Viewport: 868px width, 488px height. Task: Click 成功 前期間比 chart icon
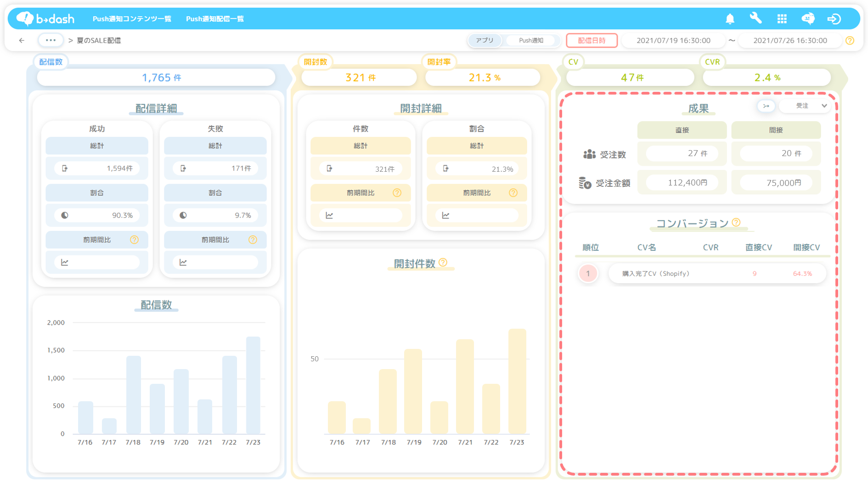pos(65,262)
